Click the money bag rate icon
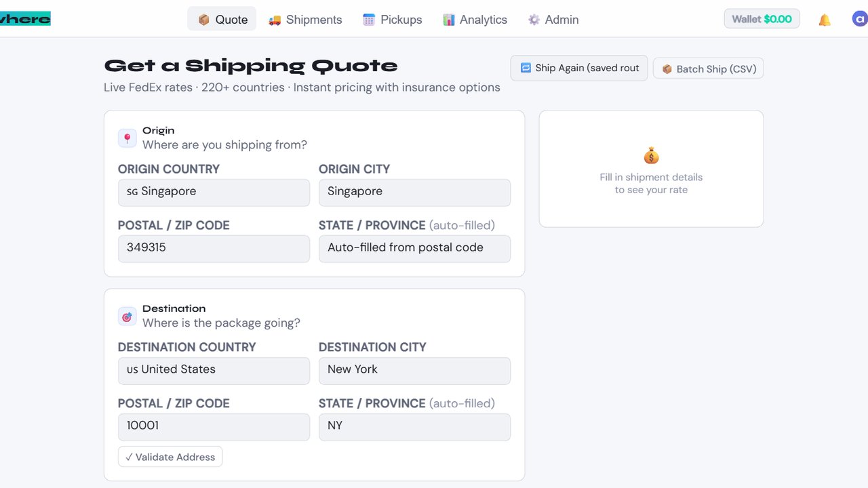The width and height of the screenshot is (868, 488). [x=651, y=156]
